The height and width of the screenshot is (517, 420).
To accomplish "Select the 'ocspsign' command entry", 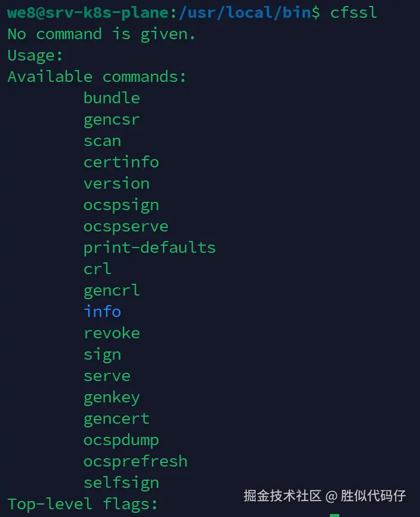I will [x=121, y=205].
